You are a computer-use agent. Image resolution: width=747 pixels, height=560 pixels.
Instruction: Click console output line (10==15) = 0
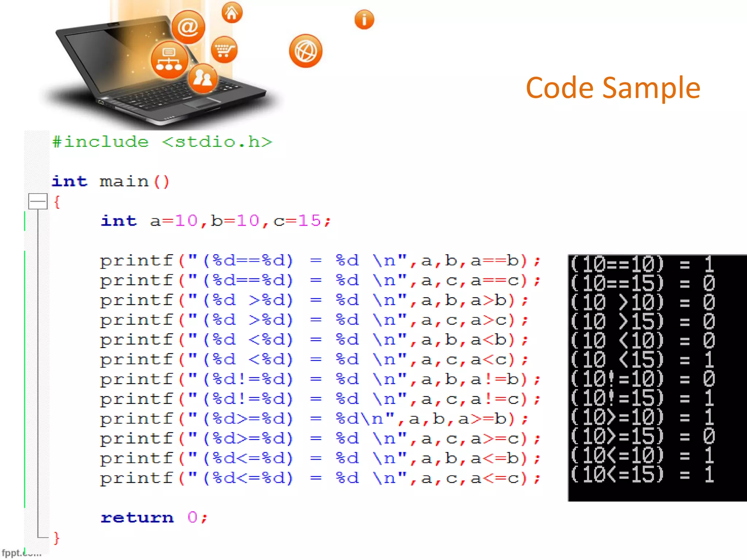click(642, 283)
